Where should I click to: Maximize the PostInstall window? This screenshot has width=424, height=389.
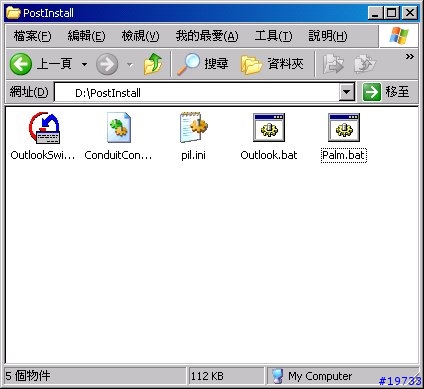pos(392,13)
